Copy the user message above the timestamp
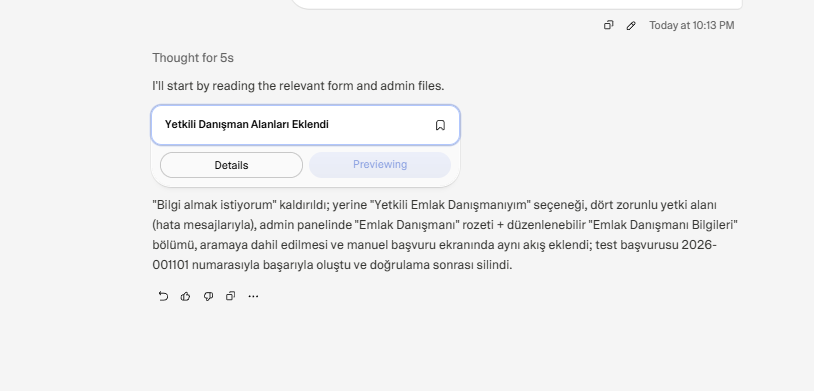This screenshot has height=391, width=814. 608,25
